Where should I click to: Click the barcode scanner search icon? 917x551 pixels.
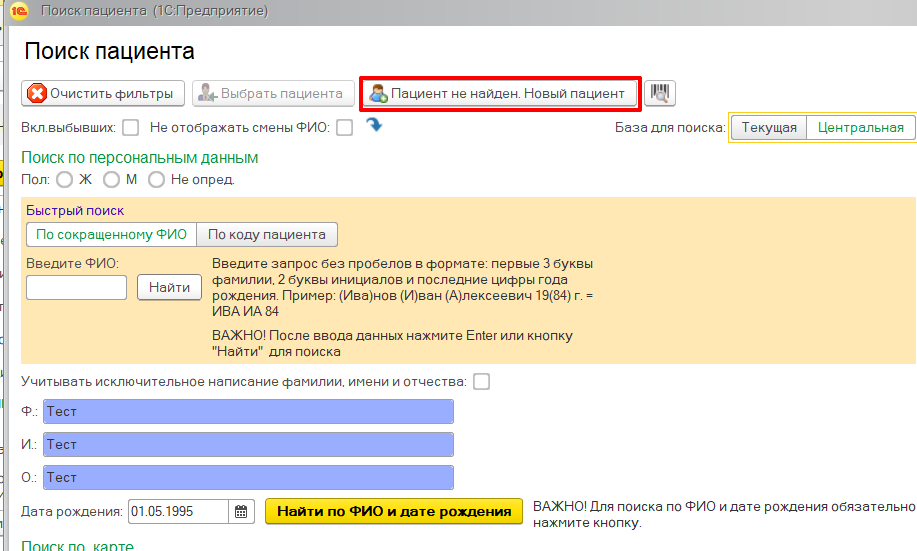[660, 93]
